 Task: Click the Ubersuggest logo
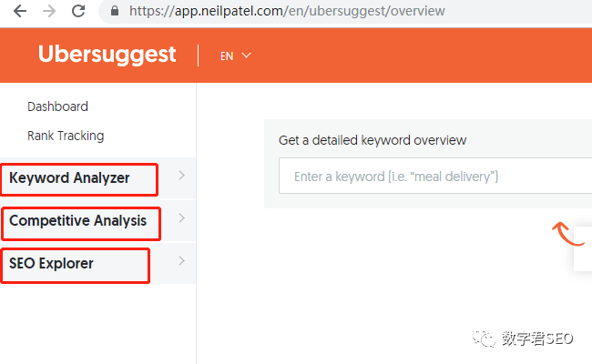click(x=107, y=54)
